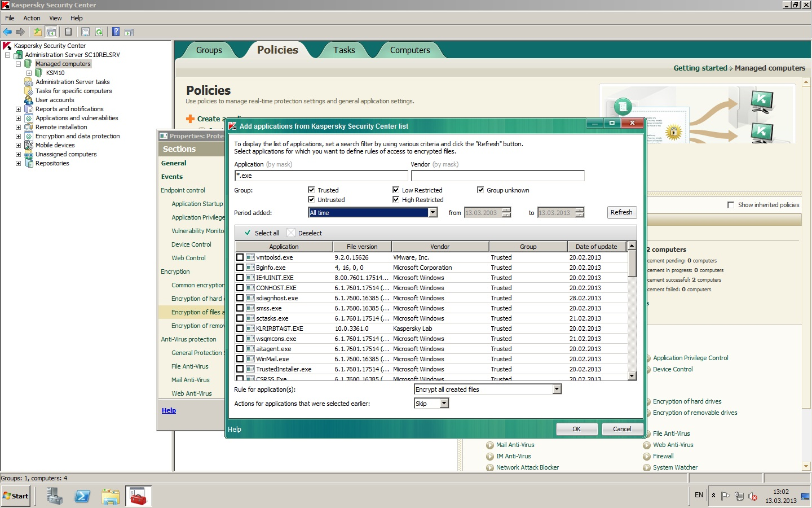Click the User accounts icon in the tree
Viewport: 812px width, 508px height.
point(29,100)
